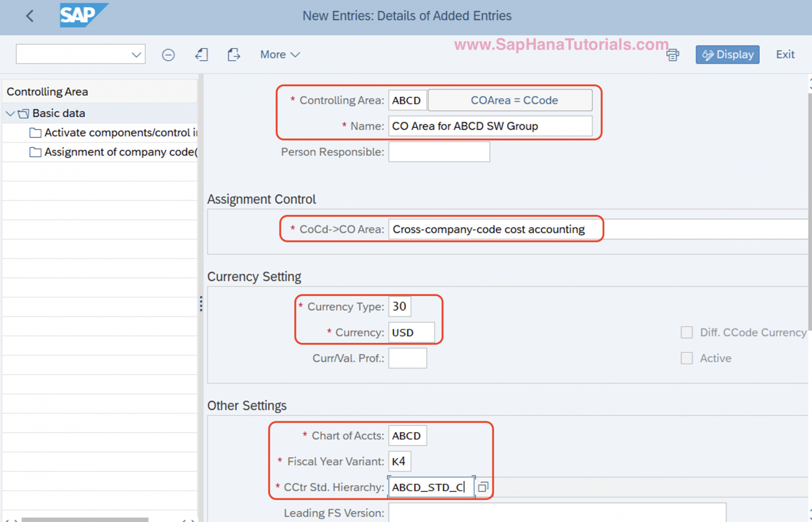
Task: Click the Display button
Action: [x=727, y=54]
